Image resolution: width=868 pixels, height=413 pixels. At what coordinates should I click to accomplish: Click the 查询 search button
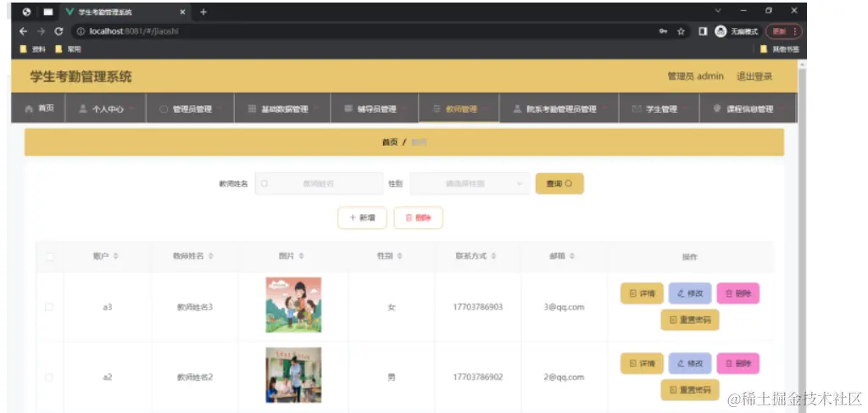[x=559, y=184]
